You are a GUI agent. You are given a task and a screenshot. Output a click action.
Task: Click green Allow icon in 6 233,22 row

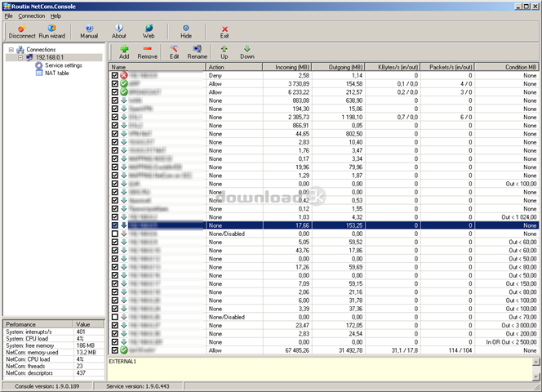coord(124,91)
